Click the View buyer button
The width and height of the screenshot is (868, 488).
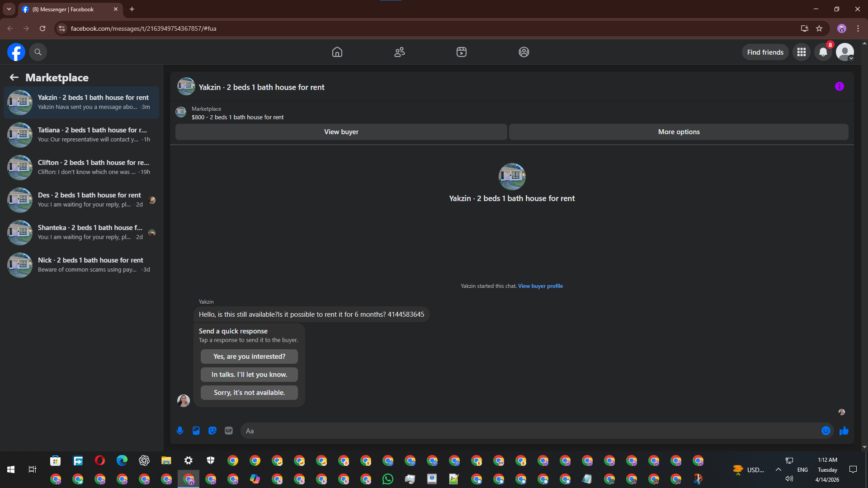(x=341, y=132)
